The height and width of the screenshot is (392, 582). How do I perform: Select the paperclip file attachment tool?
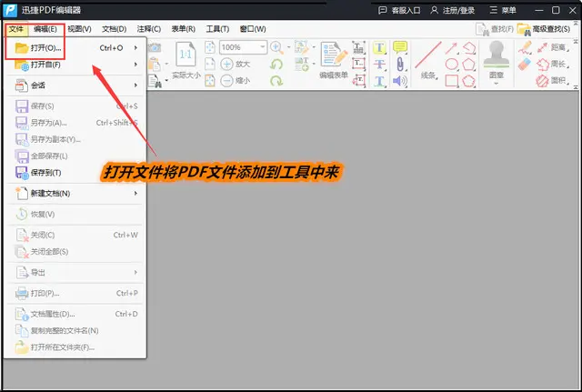(x=400, y=65)
